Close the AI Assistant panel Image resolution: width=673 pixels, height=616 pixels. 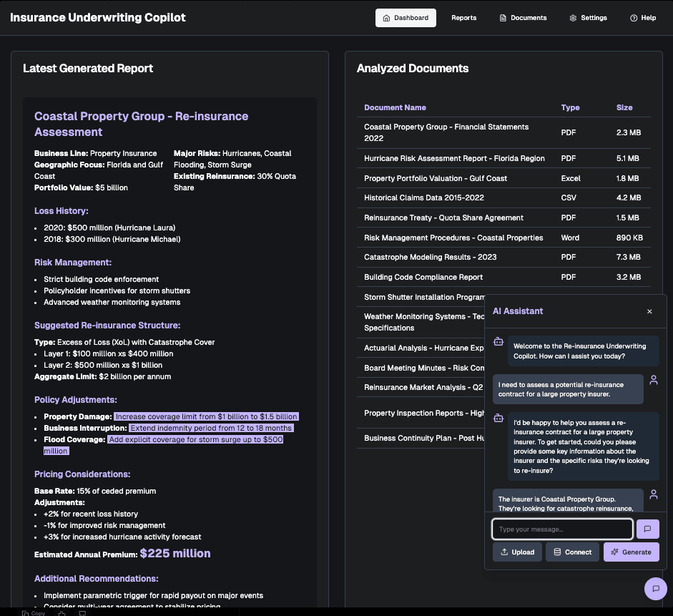649,312
